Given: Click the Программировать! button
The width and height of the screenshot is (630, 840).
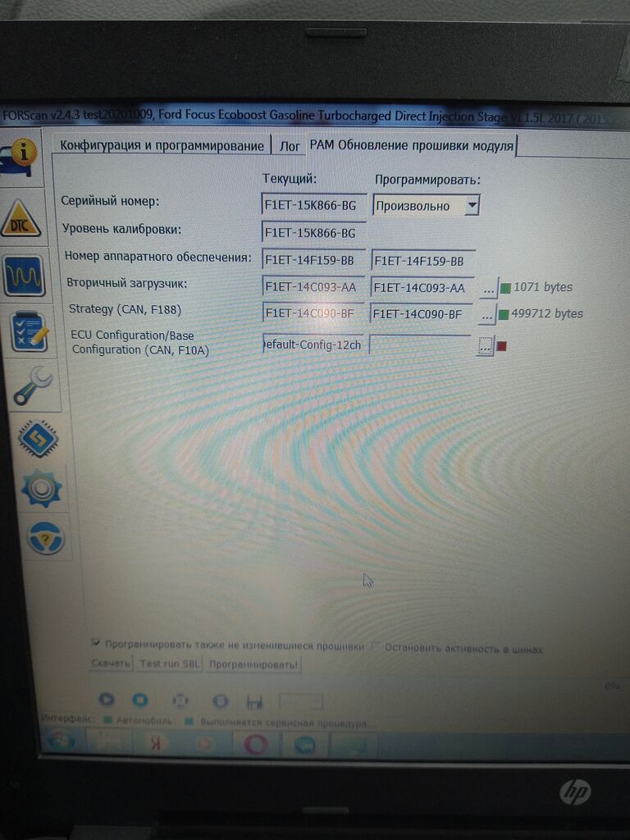Looking at the screenshot, I should (253, 664).
